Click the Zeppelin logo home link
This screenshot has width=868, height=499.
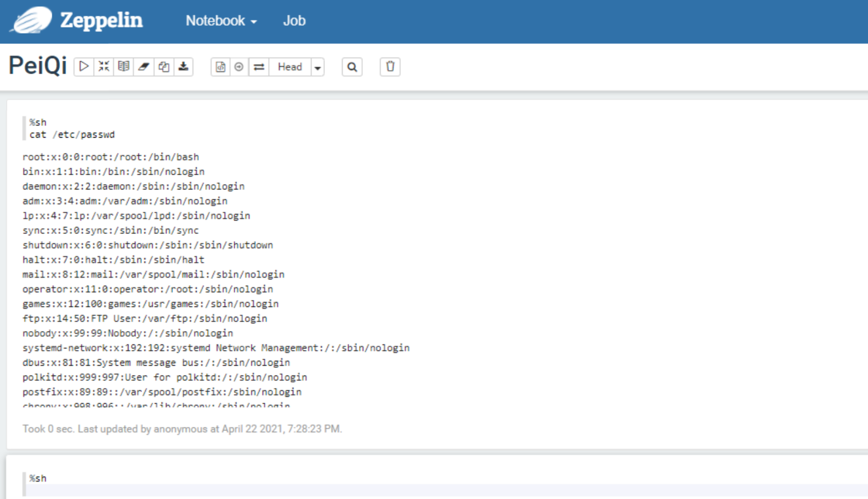tap(32, 20)
